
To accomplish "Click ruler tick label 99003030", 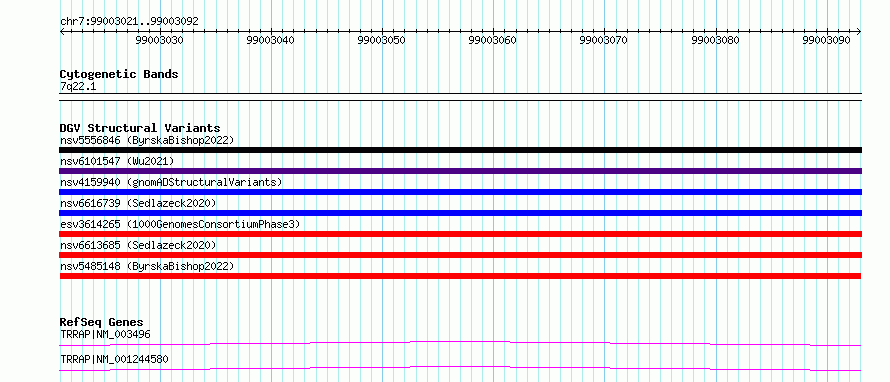I will coord(160,41).
